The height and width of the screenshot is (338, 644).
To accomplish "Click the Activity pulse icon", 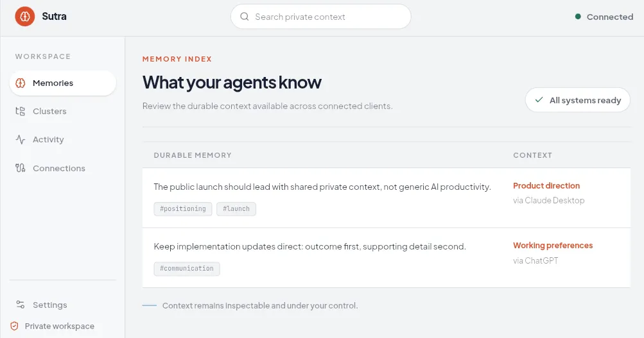I will click(x=21, y=139).
